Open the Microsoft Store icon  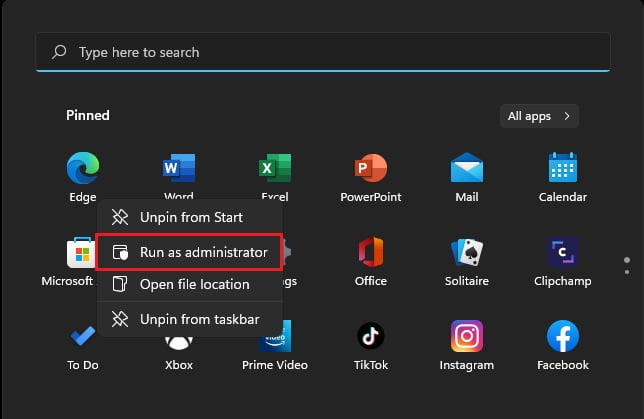tap(80, 253)
